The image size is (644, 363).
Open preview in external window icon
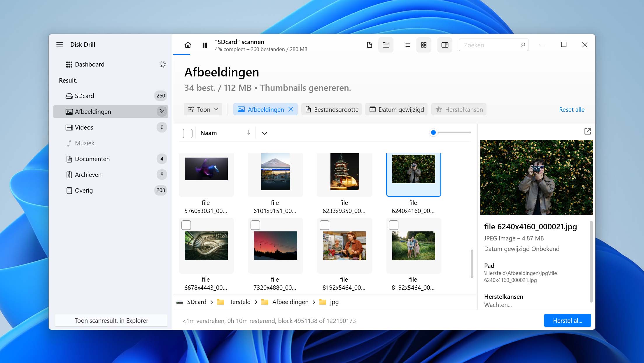click(x=587, y=131)
